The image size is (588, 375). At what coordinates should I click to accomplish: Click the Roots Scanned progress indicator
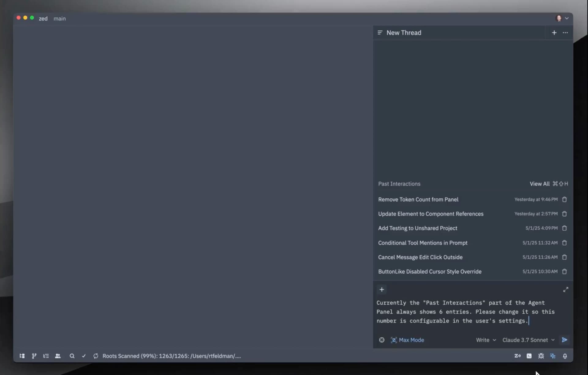point(171,356)
